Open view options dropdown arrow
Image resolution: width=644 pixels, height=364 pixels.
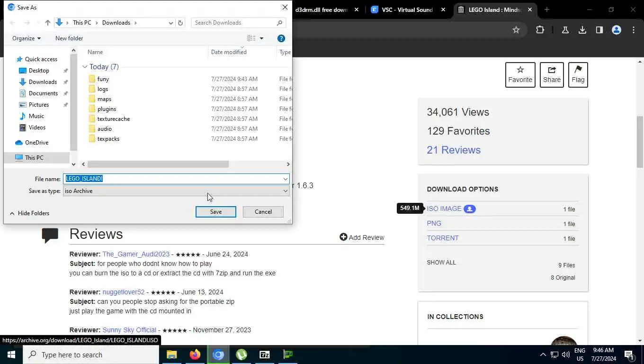pos(261,38)
